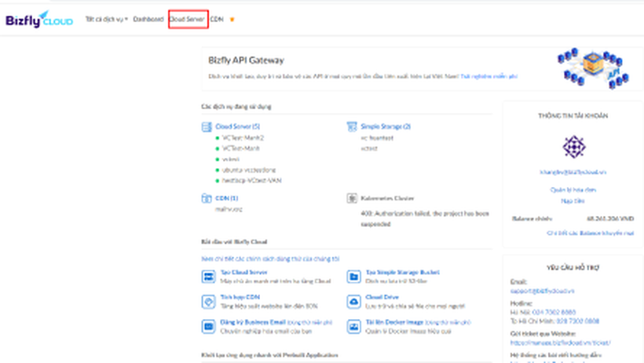Click the Kubernetes Cluster icon

tap(352, 198)
